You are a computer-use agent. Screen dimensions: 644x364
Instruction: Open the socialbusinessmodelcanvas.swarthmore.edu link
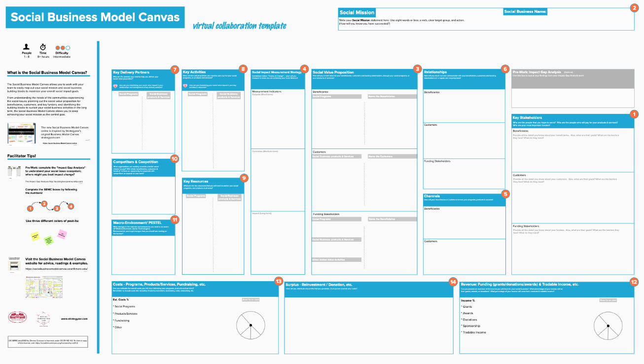click(56, 268)
